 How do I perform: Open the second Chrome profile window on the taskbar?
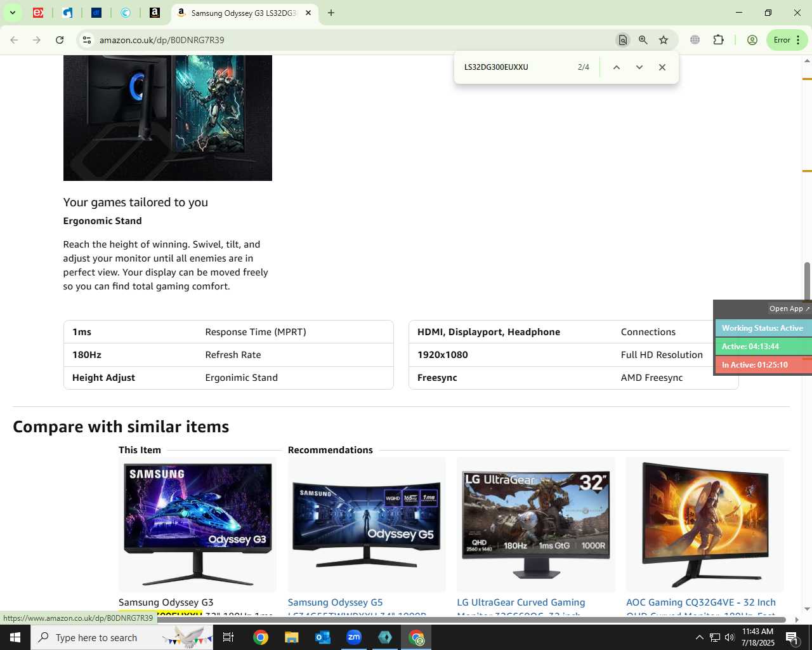(416, 637)
